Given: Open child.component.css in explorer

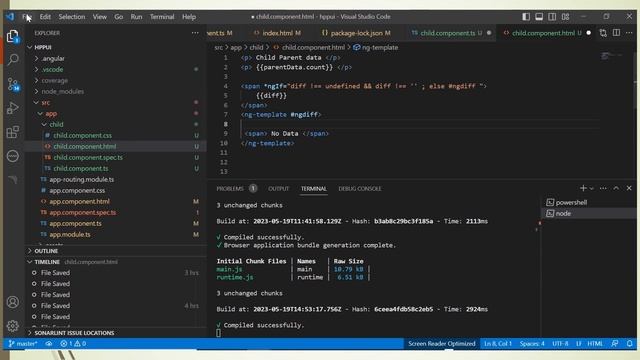Looking at the screenshot, I should tap(82, 136).
